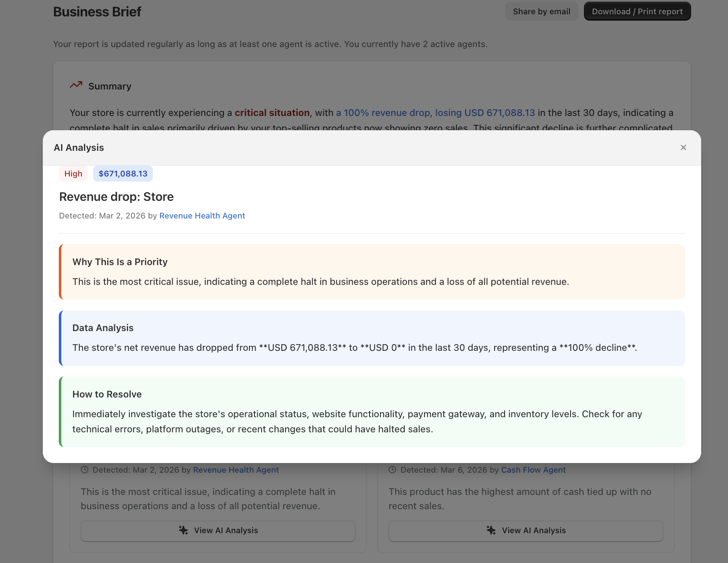Click the Revenue drop: Store heading
Image resolution: width=728 pixels, height=563 pixels.
116,196
